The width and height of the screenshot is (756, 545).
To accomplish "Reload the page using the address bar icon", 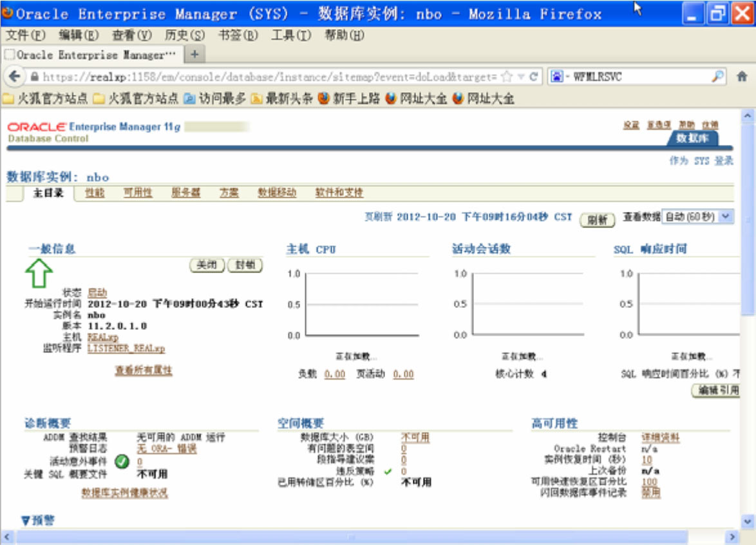I will coord(533,77).
